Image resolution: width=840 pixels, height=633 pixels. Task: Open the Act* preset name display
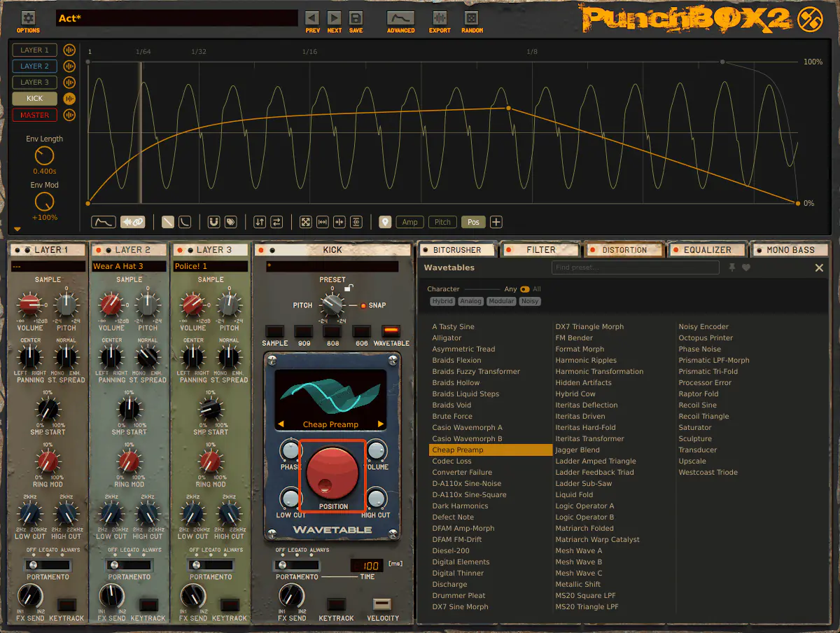pyautogui.click(x=177, y=18)
